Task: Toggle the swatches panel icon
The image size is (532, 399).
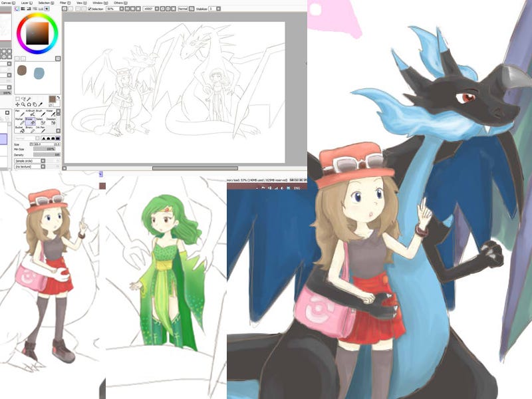Action: pos(41,9)
